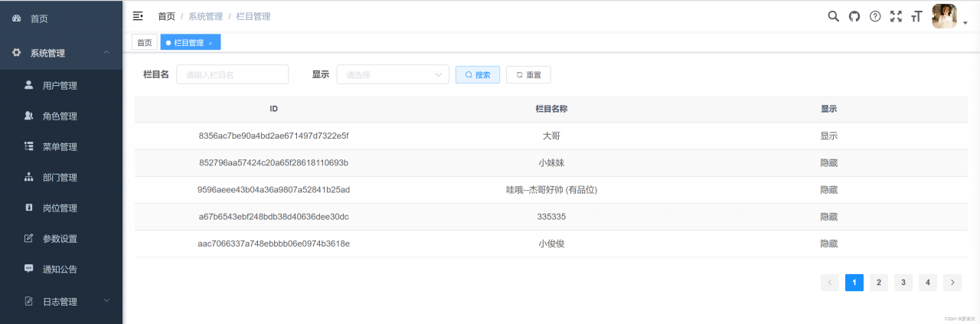This screenshot has width=980, height=324.
Task: Click the 部门管理 tree icon
Action: [x=29, y=177]
